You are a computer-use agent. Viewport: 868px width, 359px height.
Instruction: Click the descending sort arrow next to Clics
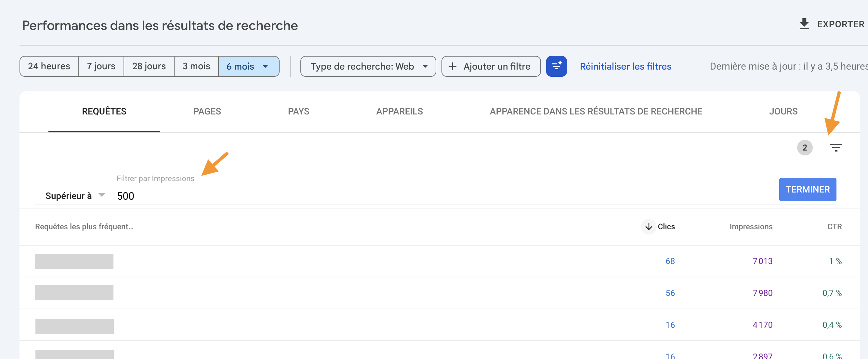tap(648, 227)
